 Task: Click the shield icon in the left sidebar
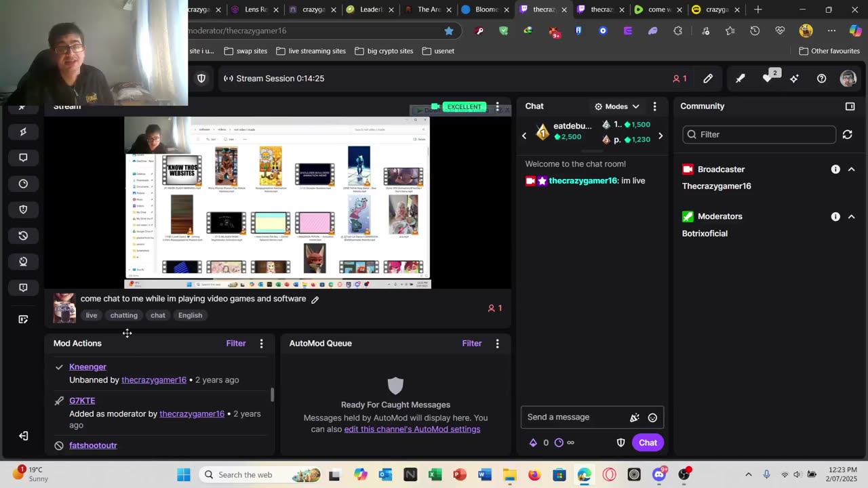coord(23,209)
